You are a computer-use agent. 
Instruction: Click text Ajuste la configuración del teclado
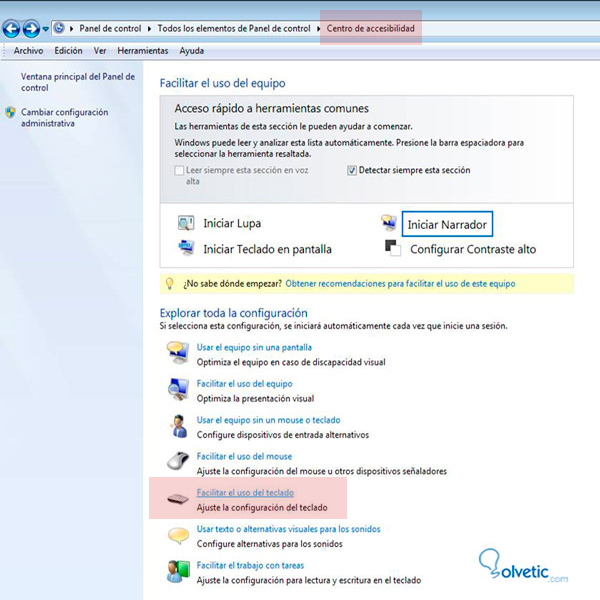tap(262, 508)
